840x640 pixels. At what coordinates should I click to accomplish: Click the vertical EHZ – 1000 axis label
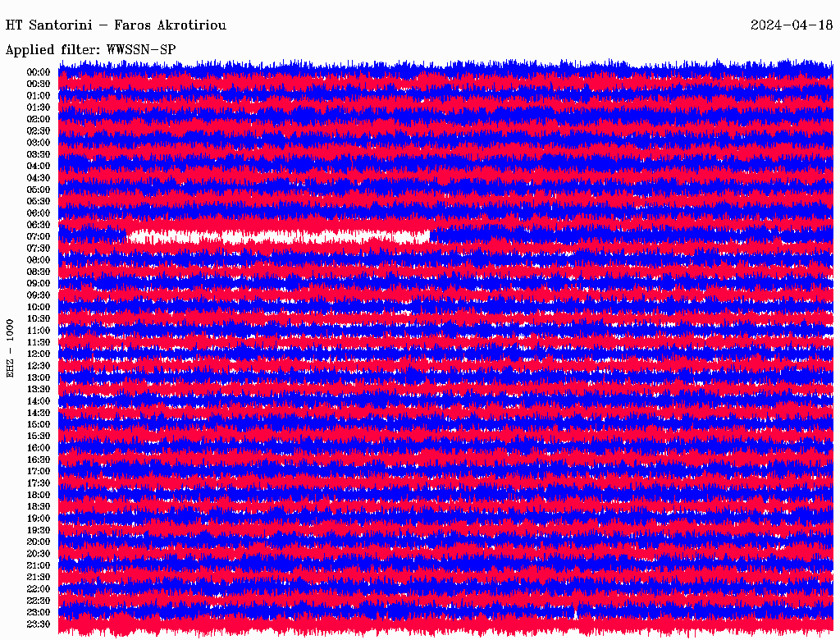tap(11, 348)
